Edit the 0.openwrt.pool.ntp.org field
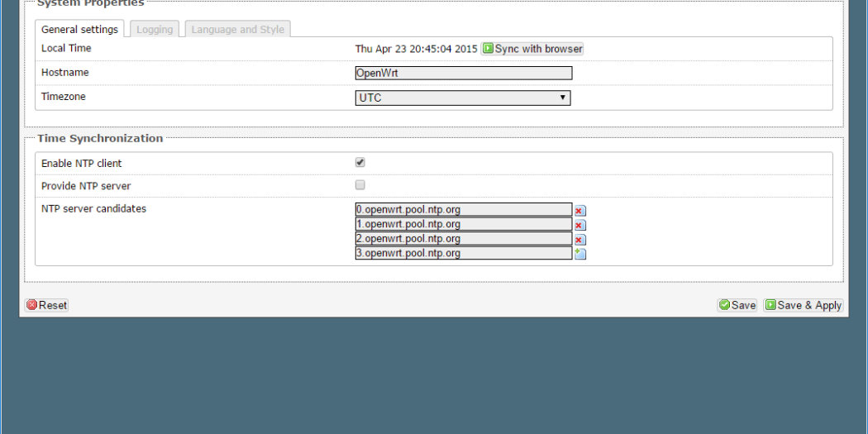This screenshot has height=434, width=868. (x=463, y=210)
